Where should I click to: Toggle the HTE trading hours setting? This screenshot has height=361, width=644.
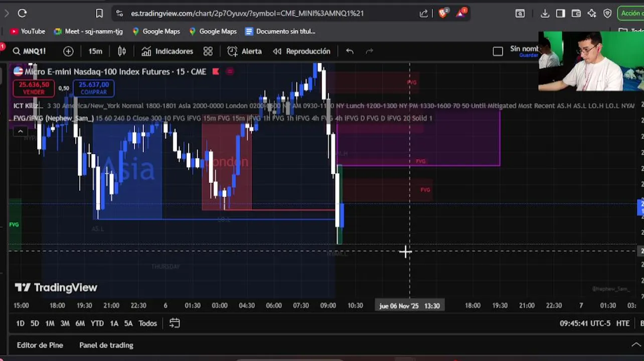623,323
